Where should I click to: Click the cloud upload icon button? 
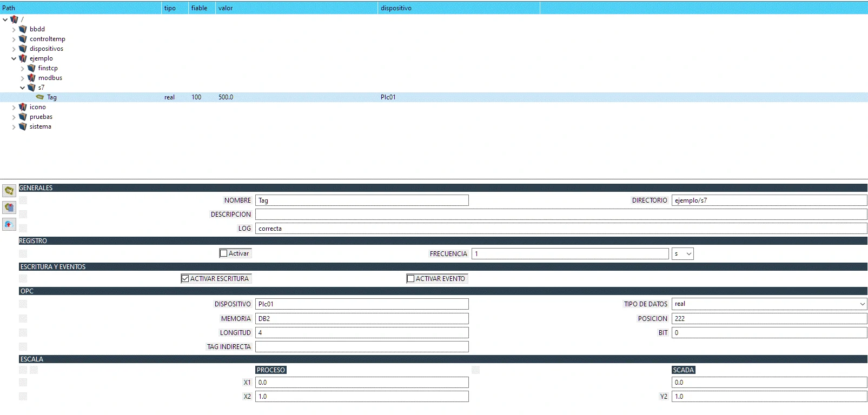[x=9, y=224]
